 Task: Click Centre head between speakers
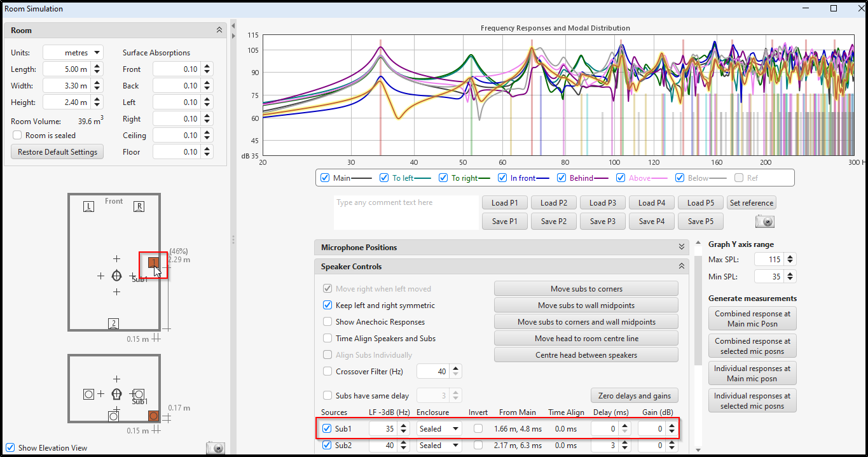pyautogui.click(x=586, y=355)
